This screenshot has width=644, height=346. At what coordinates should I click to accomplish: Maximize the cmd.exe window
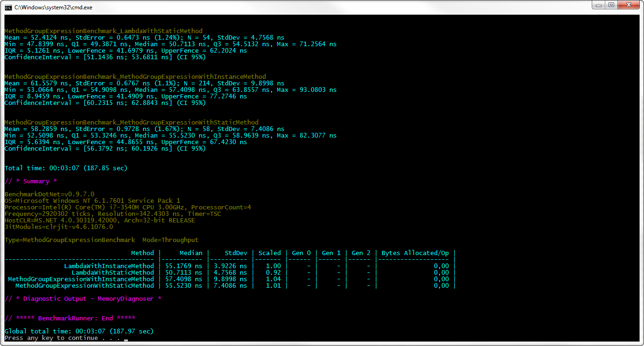611,5
